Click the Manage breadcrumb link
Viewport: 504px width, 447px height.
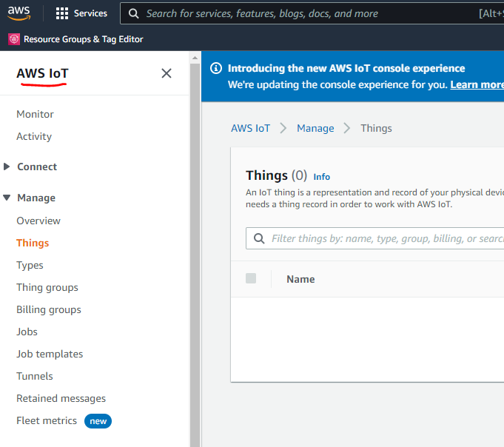(315, 128)
